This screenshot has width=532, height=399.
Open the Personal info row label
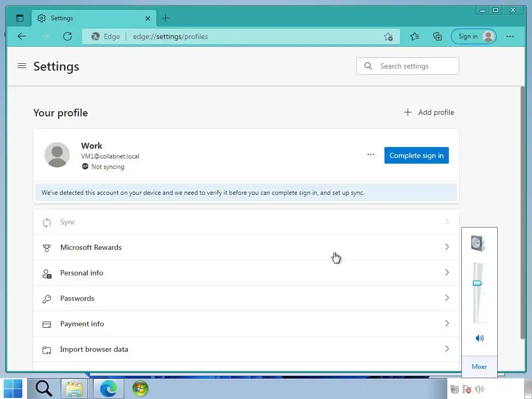[x=82, y=273]
